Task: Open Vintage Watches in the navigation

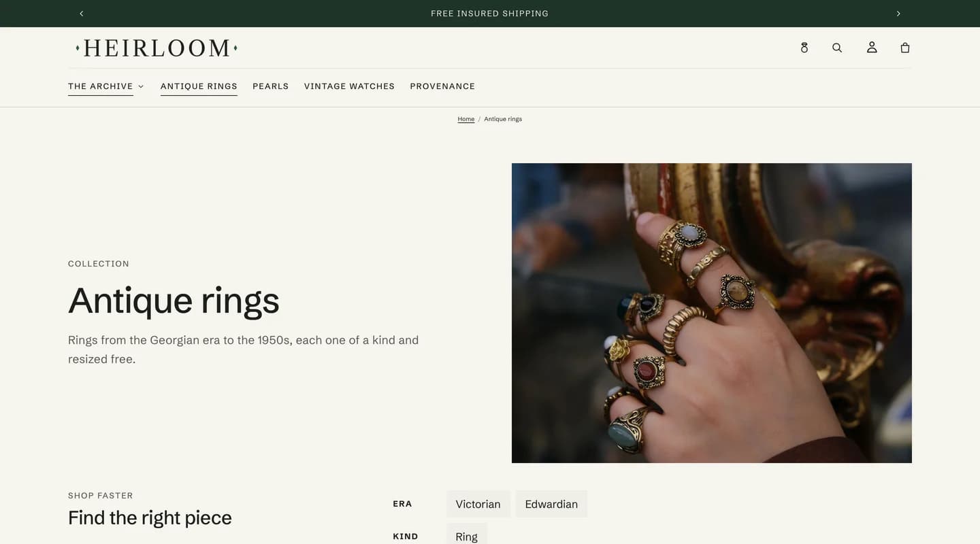Action: (349, 86)
